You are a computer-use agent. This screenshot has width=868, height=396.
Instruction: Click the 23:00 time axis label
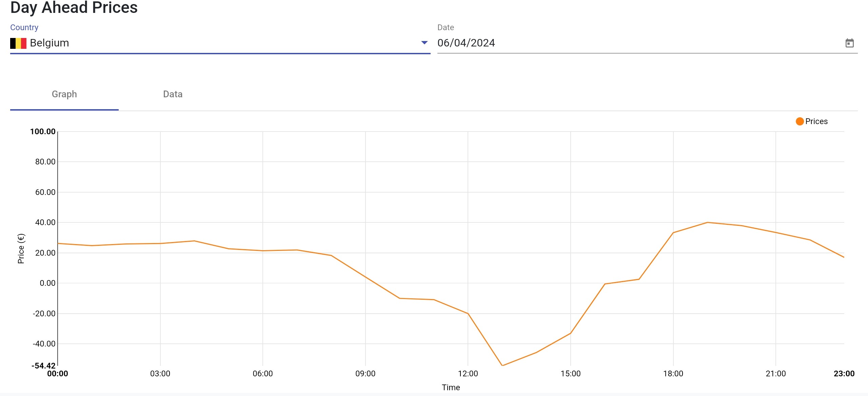coord(844,374)
